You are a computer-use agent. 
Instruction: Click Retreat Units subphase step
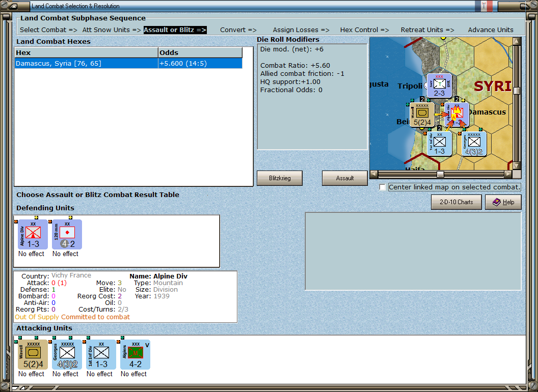click(427, 30)
